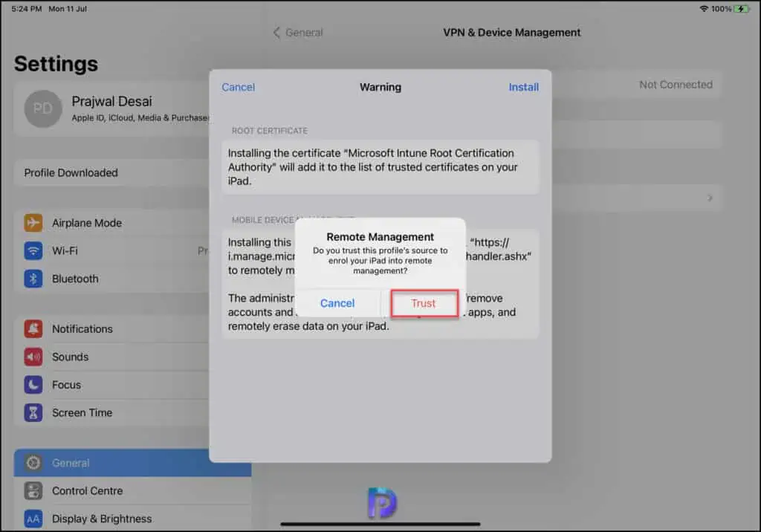
Task: Open Focus settings
Action: (x=111, y=385)
